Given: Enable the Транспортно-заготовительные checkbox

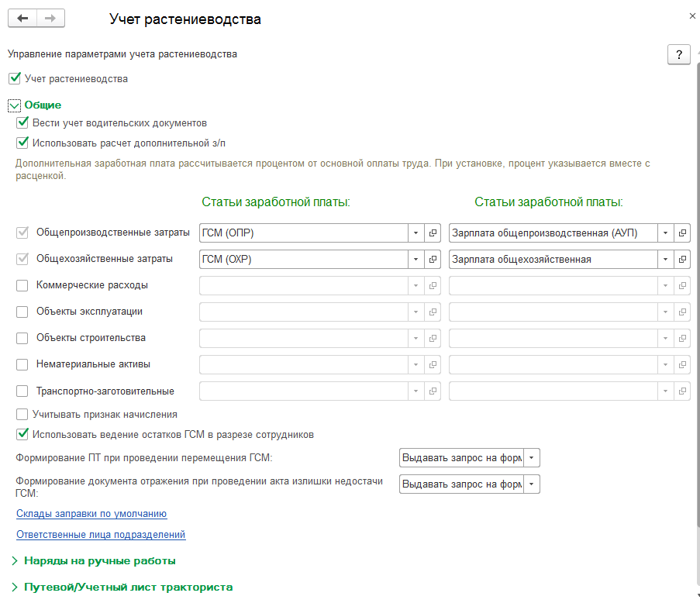Looking at the screenshot, I should point(22,391).
